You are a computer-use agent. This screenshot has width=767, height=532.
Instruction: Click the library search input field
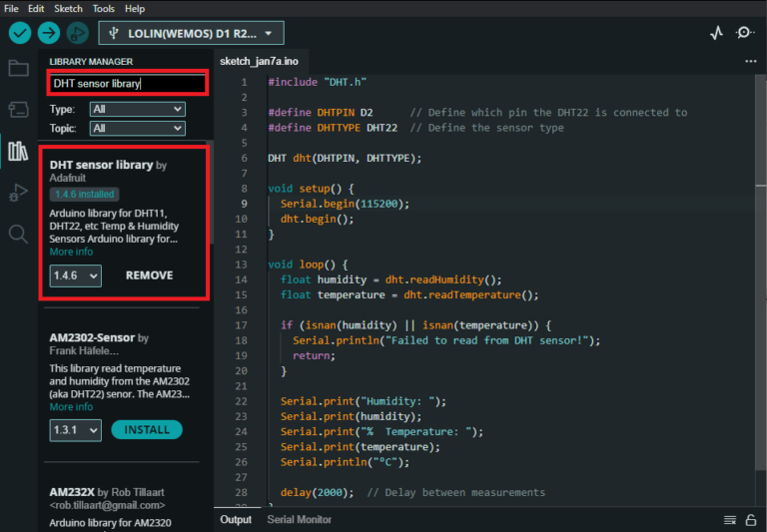pos(128,84)
